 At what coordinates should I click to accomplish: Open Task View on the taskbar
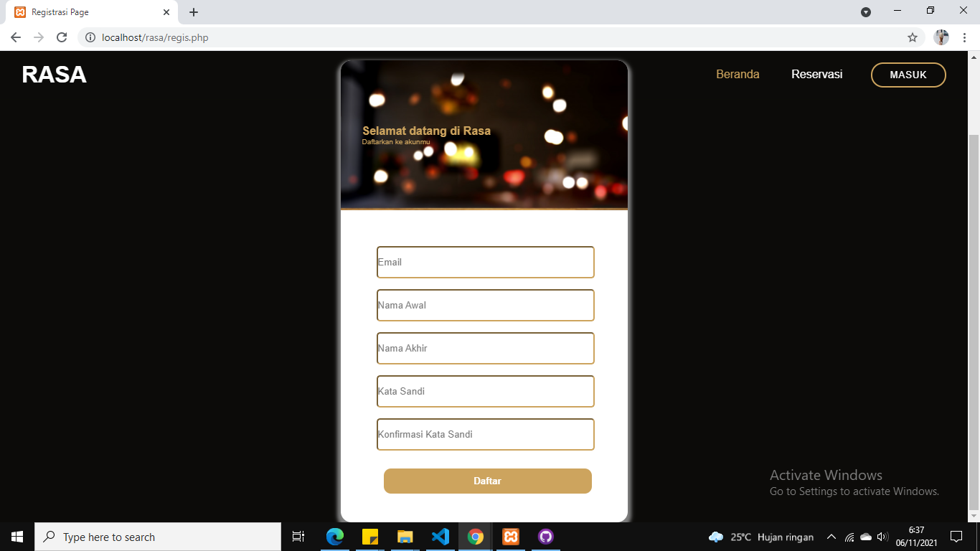tap(298, 537)
